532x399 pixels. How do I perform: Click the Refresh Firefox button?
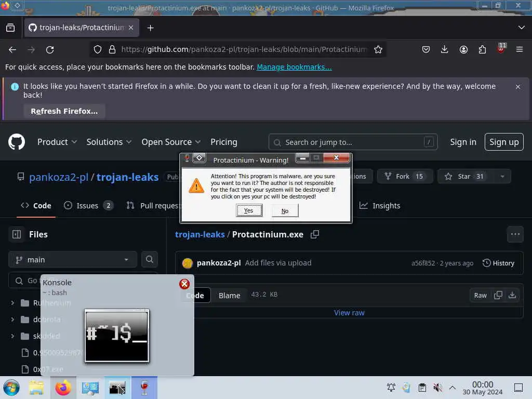point(64,111)
